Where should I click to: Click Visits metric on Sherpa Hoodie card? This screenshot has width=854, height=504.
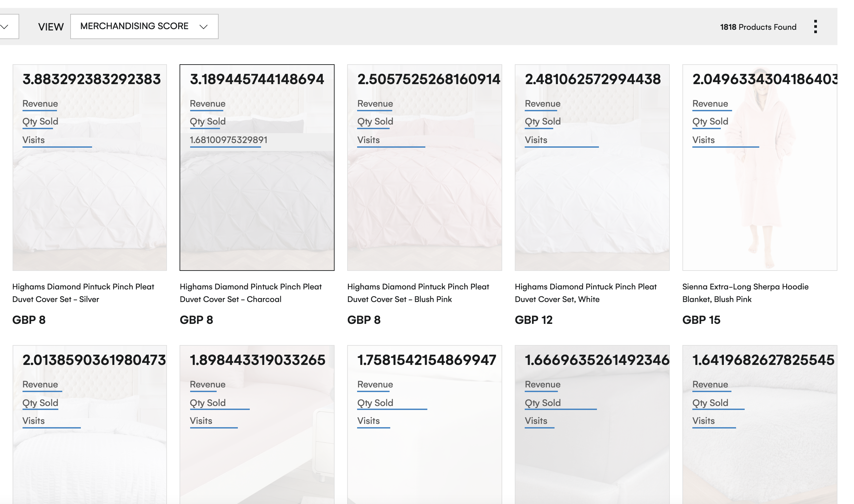[x=704, y=140]
